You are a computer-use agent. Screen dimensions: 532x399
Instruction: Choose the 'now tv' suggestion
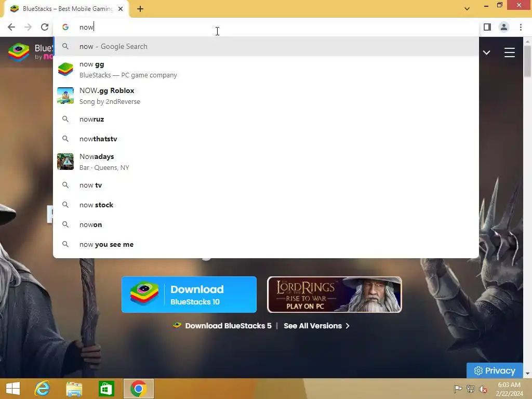(266, 185)
